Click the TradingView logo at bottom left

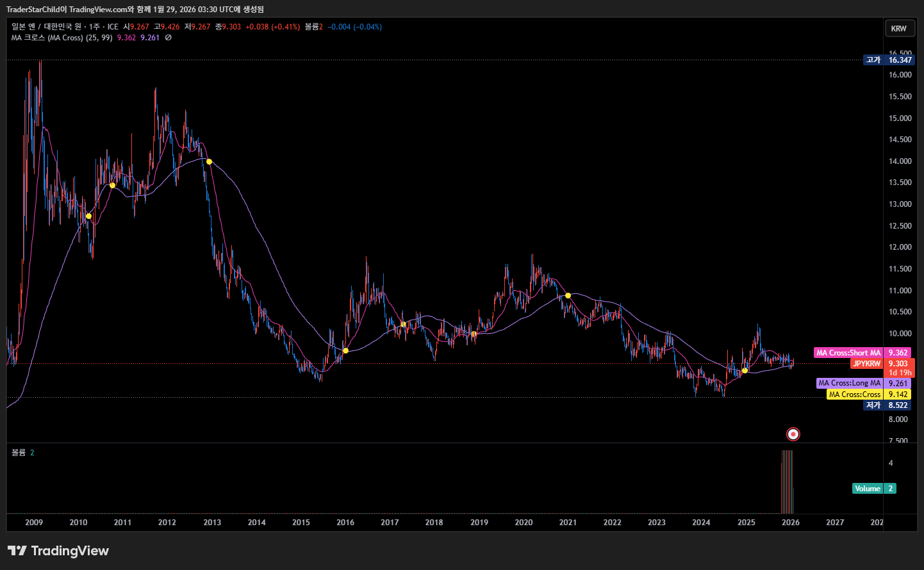pos(58,551)
